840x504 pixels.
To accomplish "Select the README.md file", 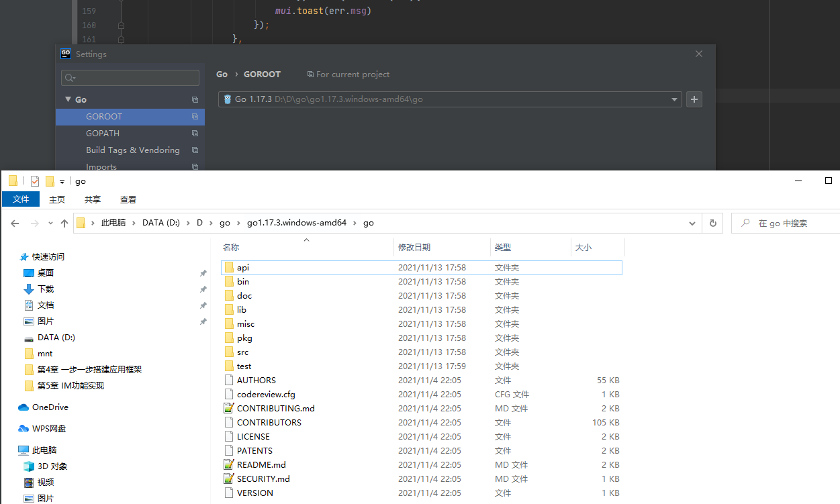I will coord(261,465).
